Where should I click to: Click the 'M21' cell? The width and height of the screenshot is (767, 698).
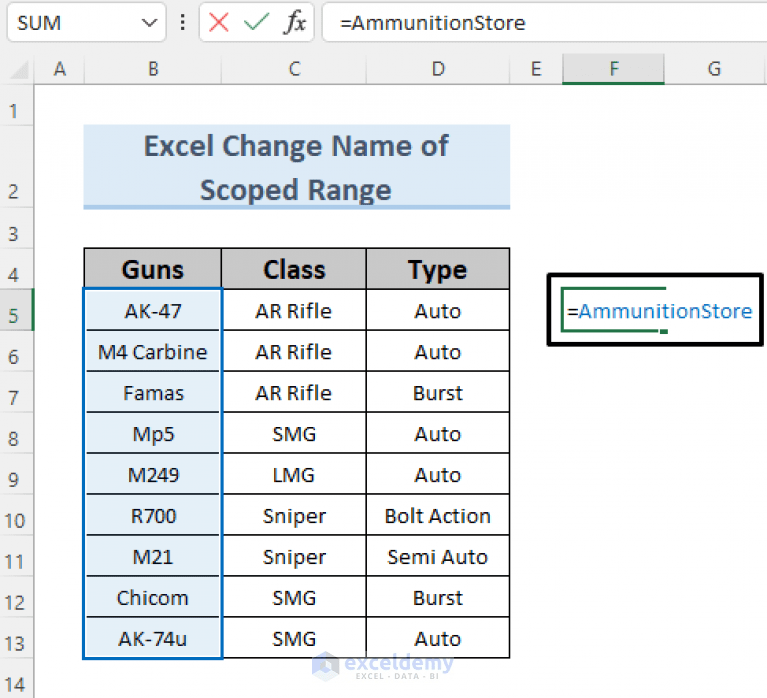coord(153,557)
